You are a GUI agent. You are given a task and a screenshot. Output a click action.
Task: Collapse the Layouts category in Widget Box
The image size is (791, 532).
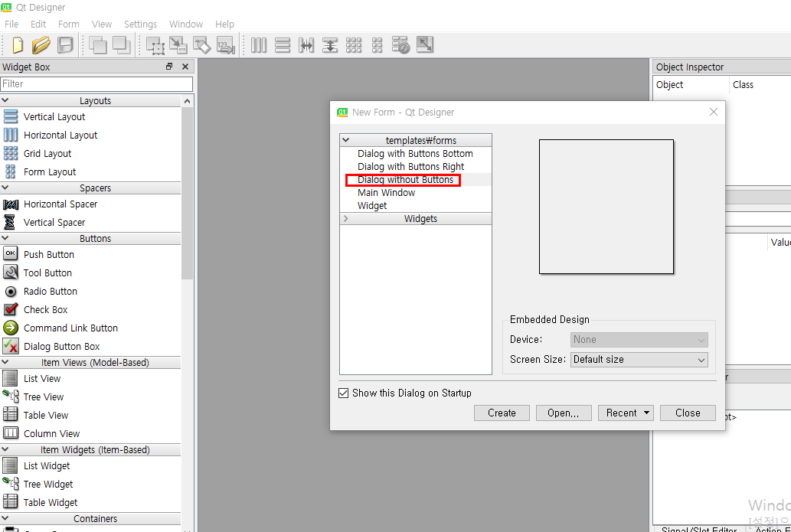point(5,100)
